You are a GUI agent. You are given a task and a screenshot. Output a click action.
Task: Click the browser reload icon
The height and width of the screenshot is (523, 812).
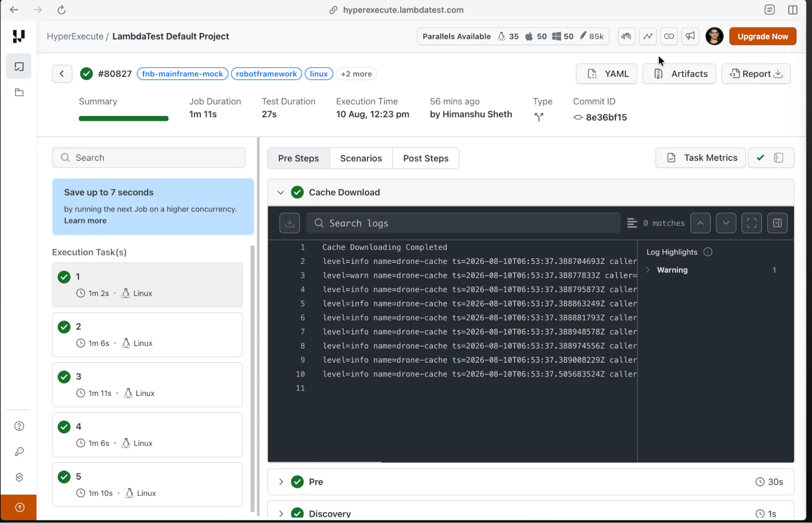(x=61, y=10)
